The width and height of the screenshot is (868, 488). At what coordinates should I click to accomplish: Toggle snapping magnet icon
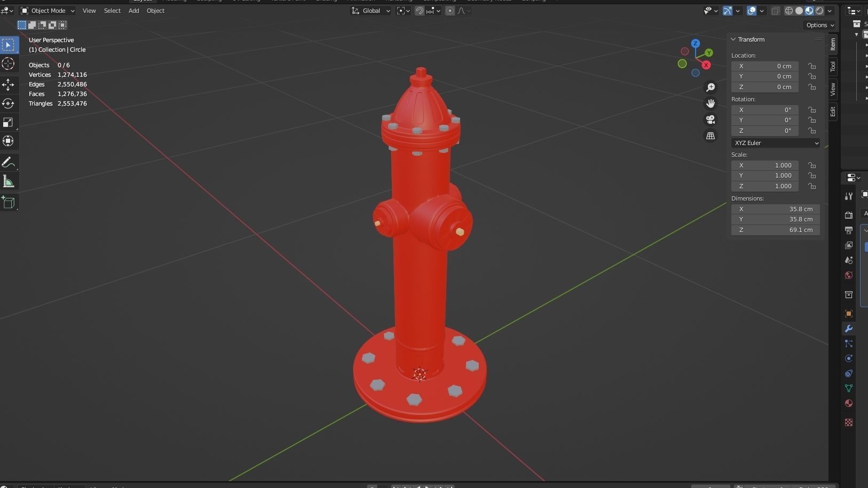(x=420, y=11)
